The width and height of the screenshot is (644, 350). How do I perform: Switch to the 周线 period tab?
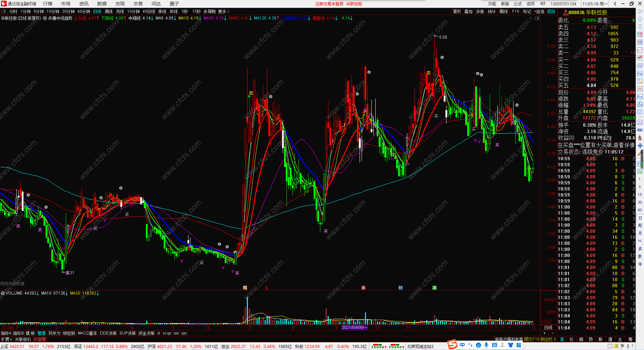click(x=109, y=11)
